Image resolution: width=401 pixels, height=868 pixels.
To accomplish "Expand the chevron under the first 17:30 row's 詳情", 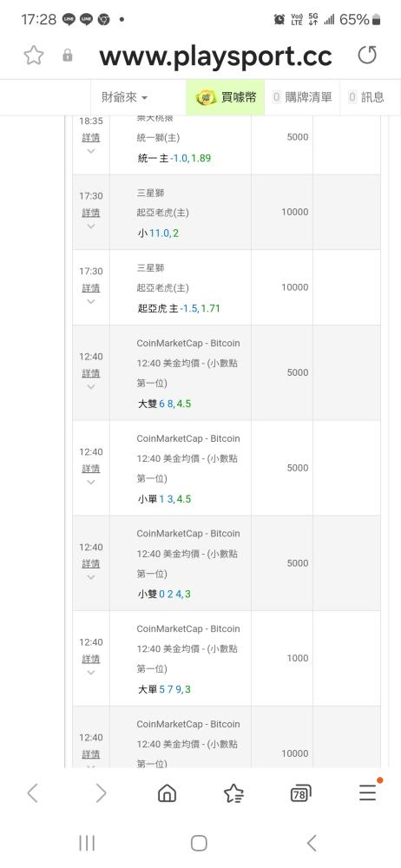I will coord(91,226).
